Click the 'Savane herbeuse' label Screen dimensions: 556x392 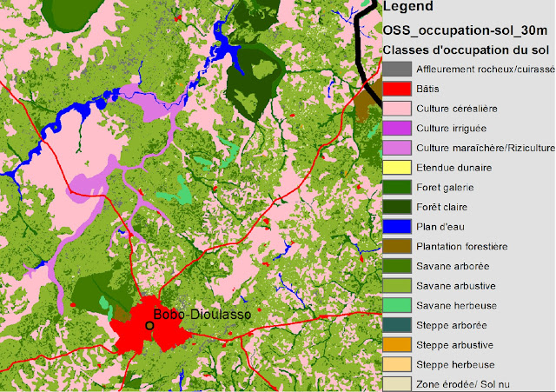(456, 305)
